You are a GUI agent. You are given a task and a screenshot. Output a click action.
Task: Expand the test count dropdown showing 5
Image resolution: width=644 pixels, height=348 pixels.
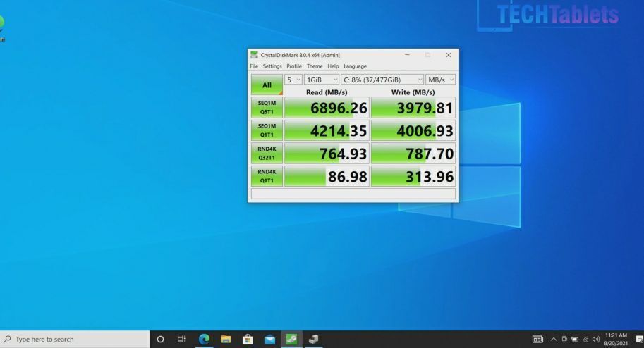[x=293, y=80]
